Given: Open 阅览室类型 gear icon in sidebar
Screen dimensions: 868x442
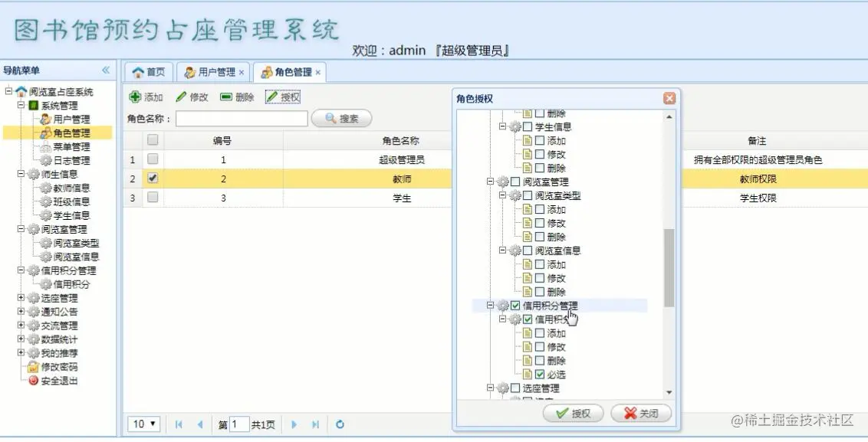Looking at the screenshot, I should point(46,243).
